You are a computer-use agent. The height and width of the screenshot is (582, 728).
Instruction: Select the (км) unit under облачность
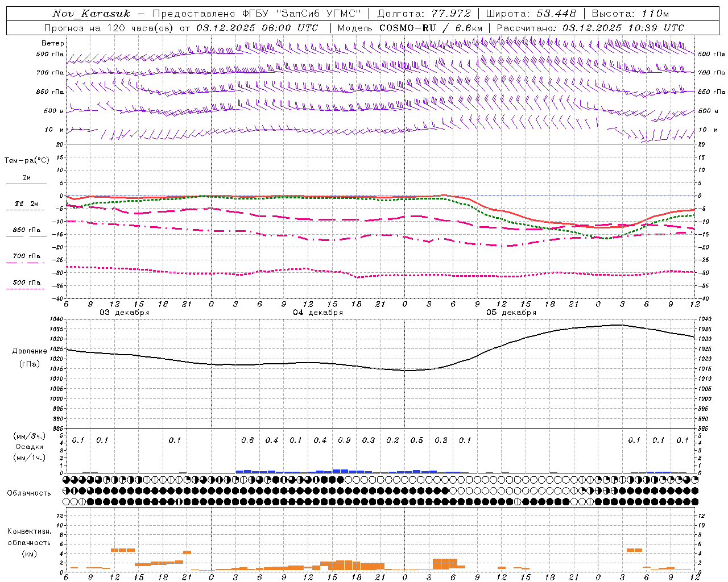coord(30,554)
